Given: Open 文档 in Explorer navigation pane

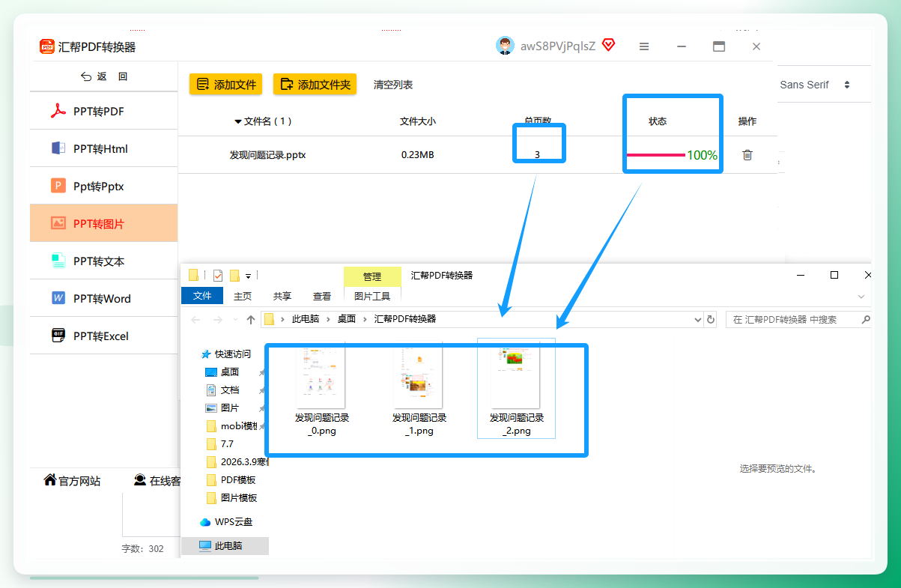Looking at the screenshot, I should coord(230,390).
